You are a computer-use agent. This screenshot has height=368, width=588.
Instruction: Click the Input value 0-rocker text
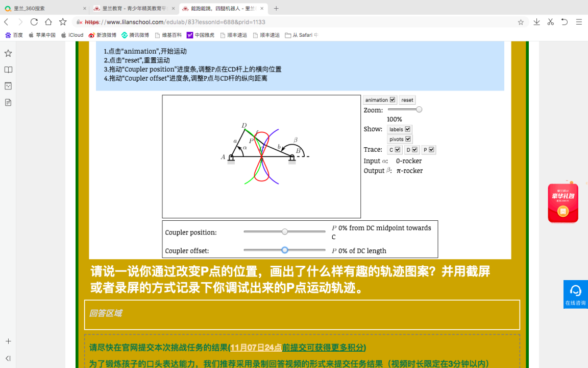click(x=409, y=160)
